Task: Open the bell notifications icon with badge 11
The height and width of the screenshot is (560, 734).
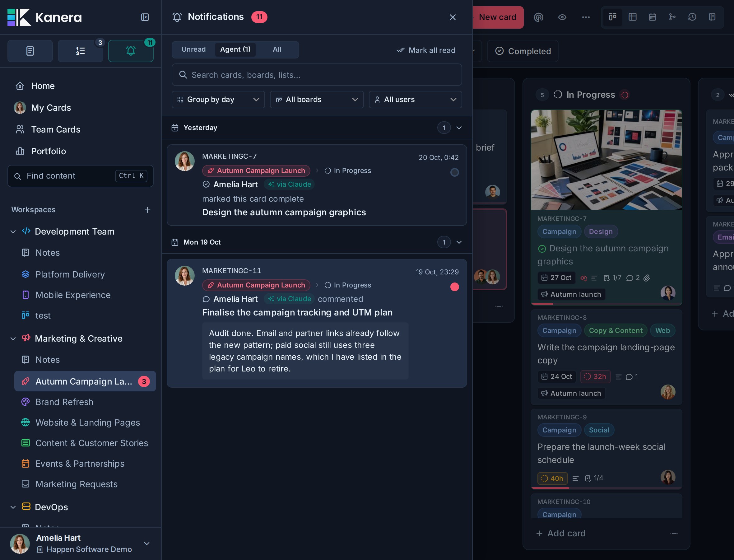Action: pos(131,51)
